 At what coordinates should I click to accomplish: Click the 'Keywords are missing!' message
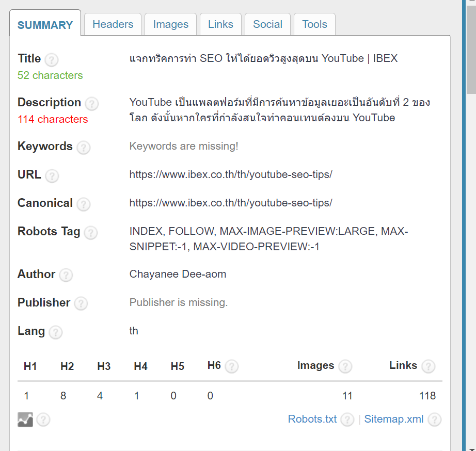184,146
